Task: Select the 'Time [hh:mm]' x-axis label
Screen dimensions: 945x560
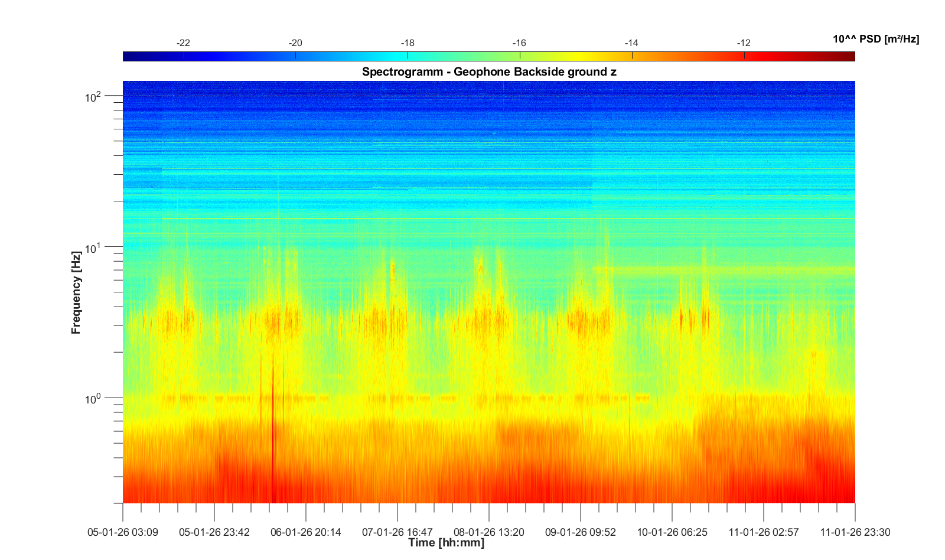Action: click(x=446, y=542)
